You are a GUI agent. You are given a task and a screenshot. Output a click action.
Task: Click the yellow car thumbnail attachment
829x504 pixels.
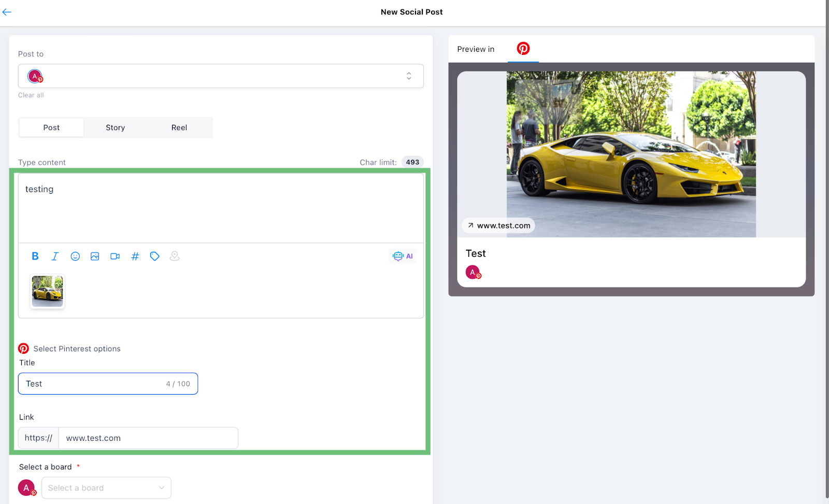point(48,291)
